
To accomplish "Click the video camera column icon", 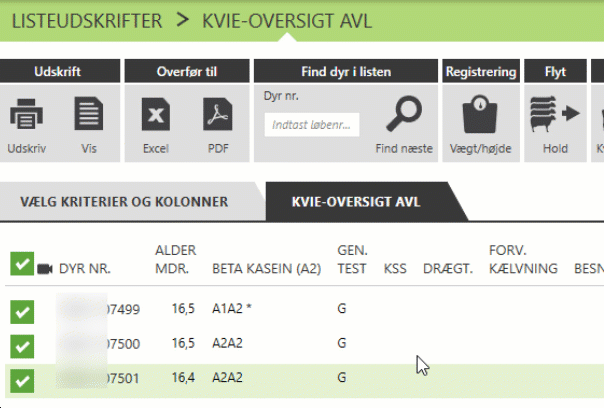I will (45, 269).
